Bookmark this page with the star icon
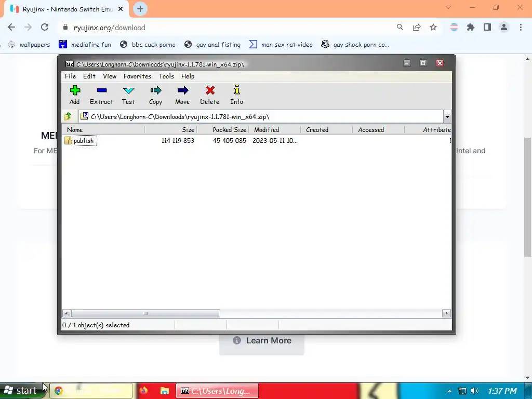The image size is (532, 399). [x=433, y=27]
